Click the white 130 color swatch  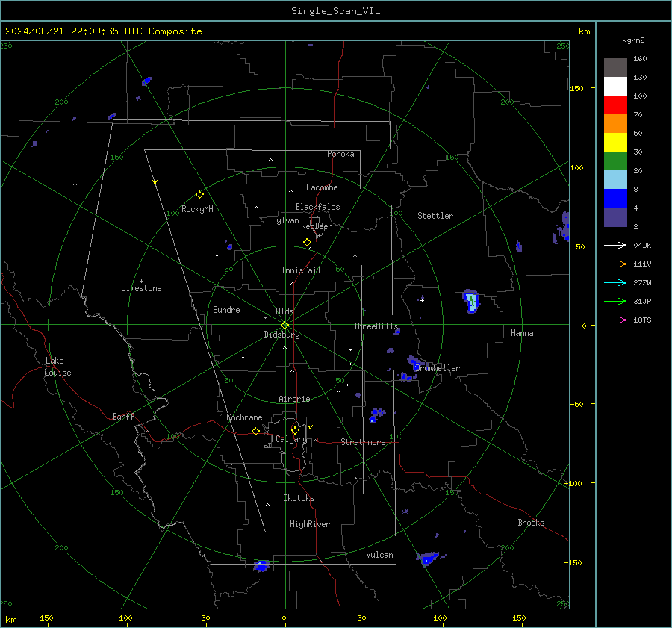615,87
